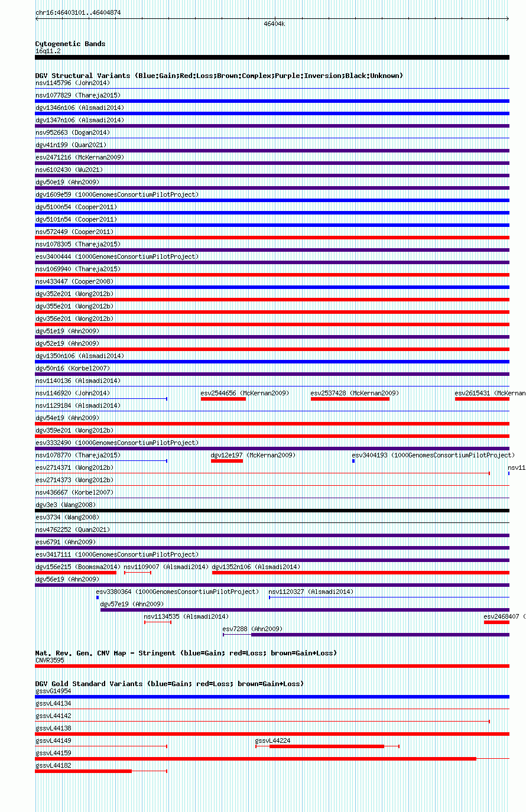Image resolution: width=526 pixels, height=812 pixels.
Task: Click esv6791 (Ahn2009) variant label
Action: (65, 542)
